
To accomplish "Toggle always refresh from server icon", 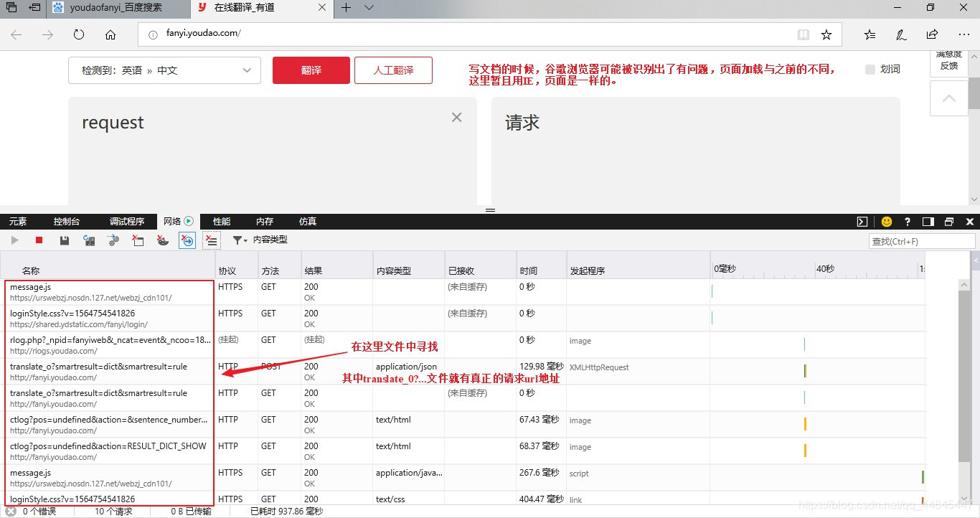I will [89, 241].
